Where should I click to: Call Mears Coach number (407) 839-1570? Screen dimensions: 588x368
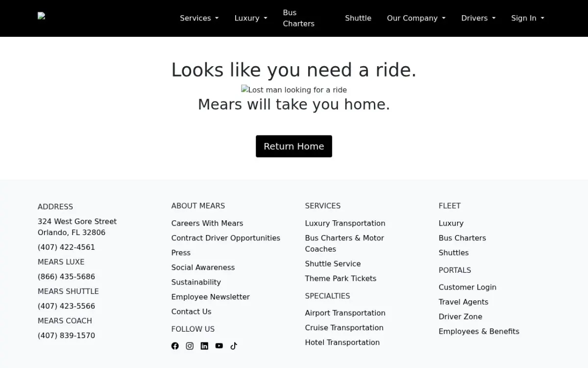pyautogui.click(x=66, y=336)
